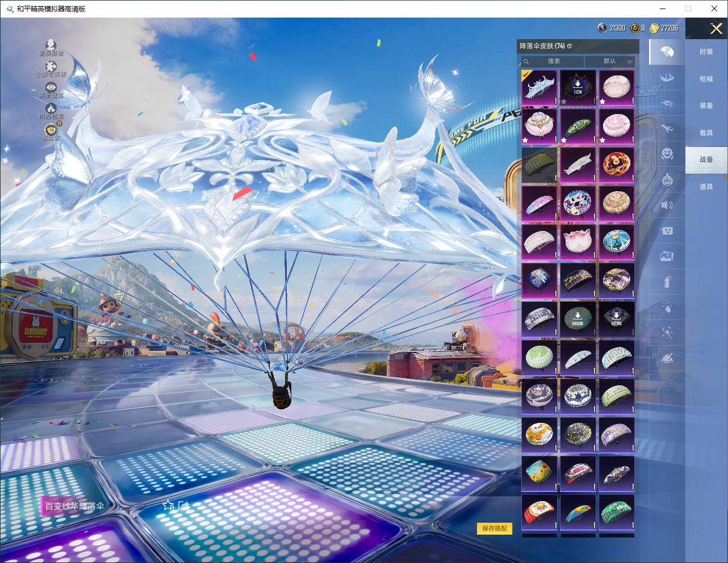Select the magic wand category icon
This screenshot has width=728, height=563.
click(667, 333)
